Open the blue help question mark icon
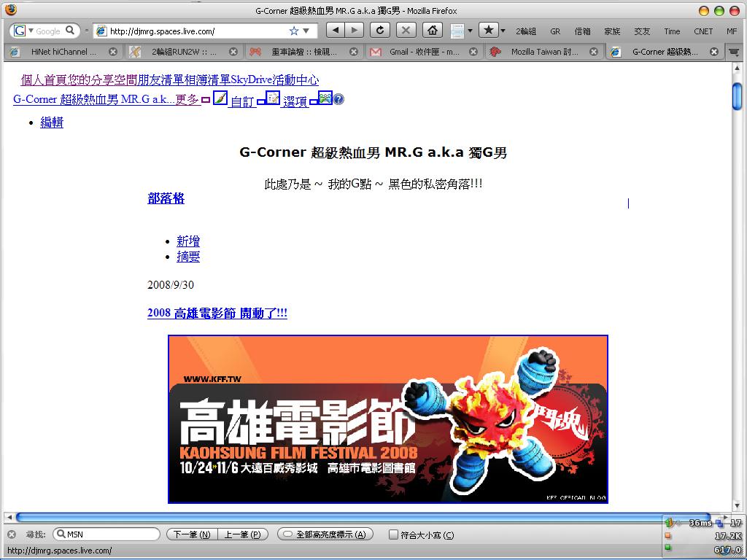Image resolution: width=747 pixels, height=560 pixels. click(x=338, y=99)
